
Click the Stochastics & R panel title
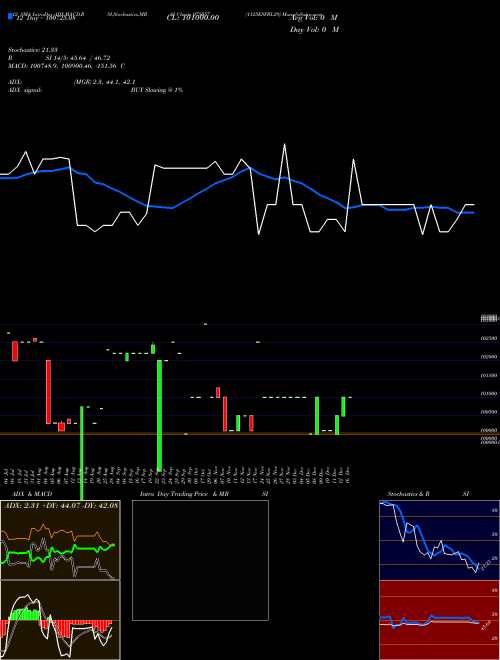(x=408, y=494)
